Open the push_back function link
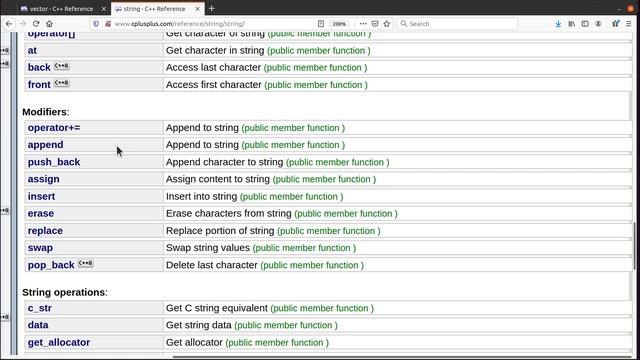The image size is (640, 360). point(54,162)
